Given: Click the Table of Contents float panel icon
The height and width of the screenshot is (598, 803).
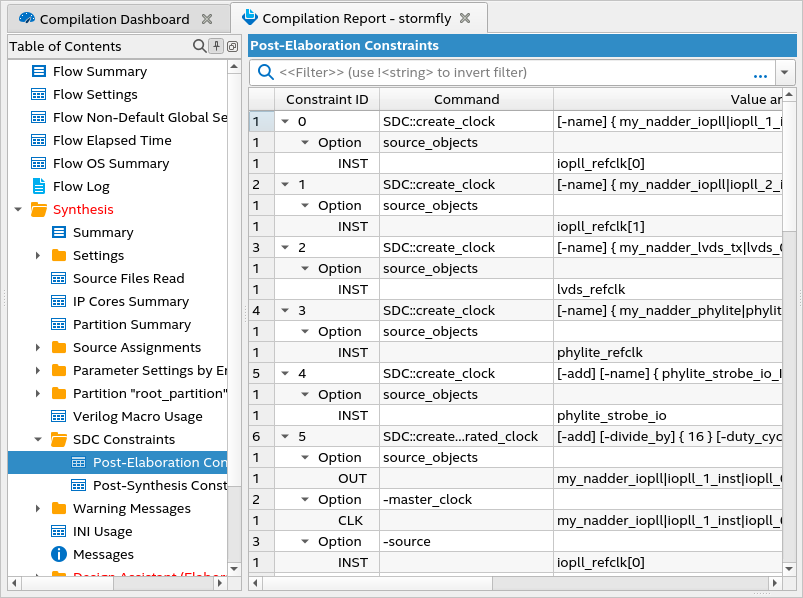Looking at the screenshot, I should [232, 46].
